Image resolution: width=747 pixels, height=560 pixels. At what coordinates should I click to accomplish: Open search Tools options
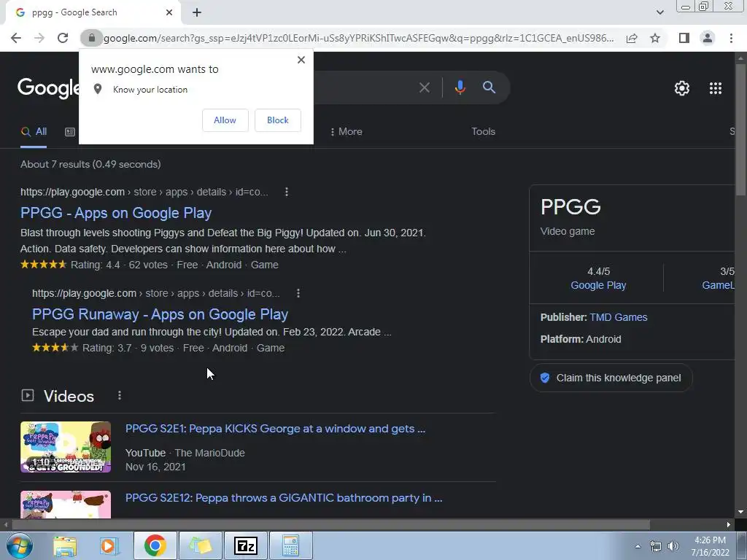pyautogui.click(x=483, y=131)
